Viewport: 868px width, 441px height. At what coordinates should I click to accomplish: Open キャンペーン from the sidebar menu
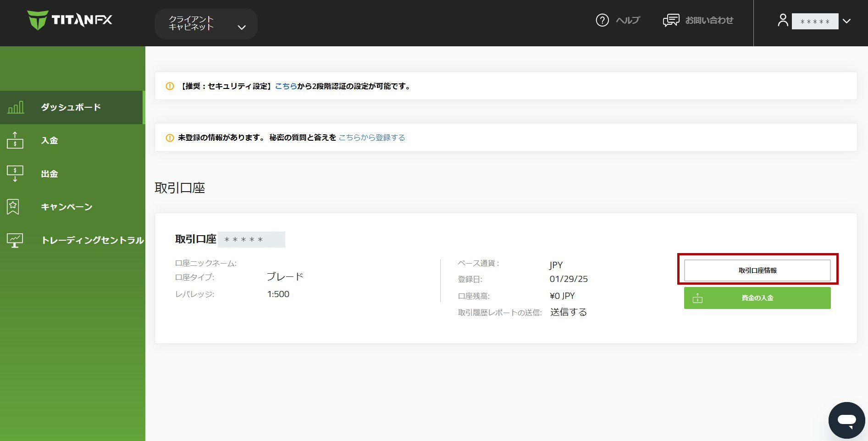pyautogui.click(x=66, y=207)
